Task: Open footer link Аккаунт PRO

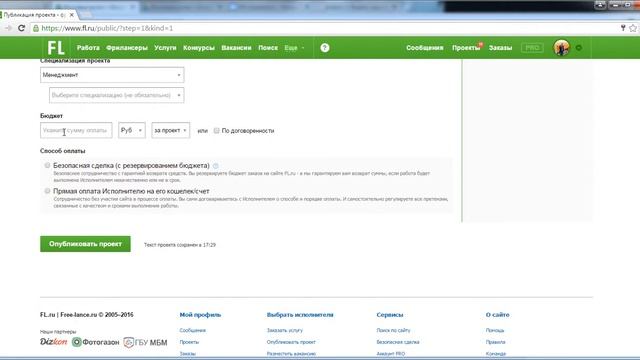Action: [x=391, y=354]
